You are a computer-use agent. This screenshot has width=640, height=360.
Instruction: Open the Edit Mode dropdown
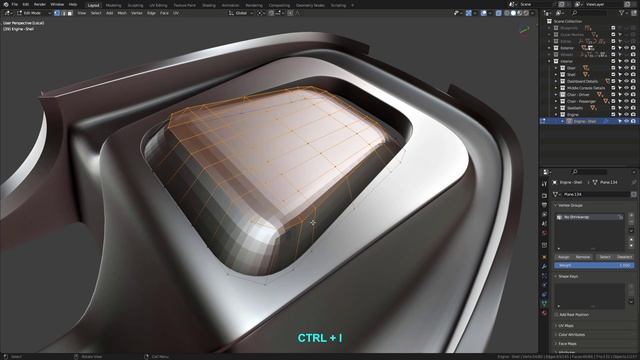(x=33, y=13)
